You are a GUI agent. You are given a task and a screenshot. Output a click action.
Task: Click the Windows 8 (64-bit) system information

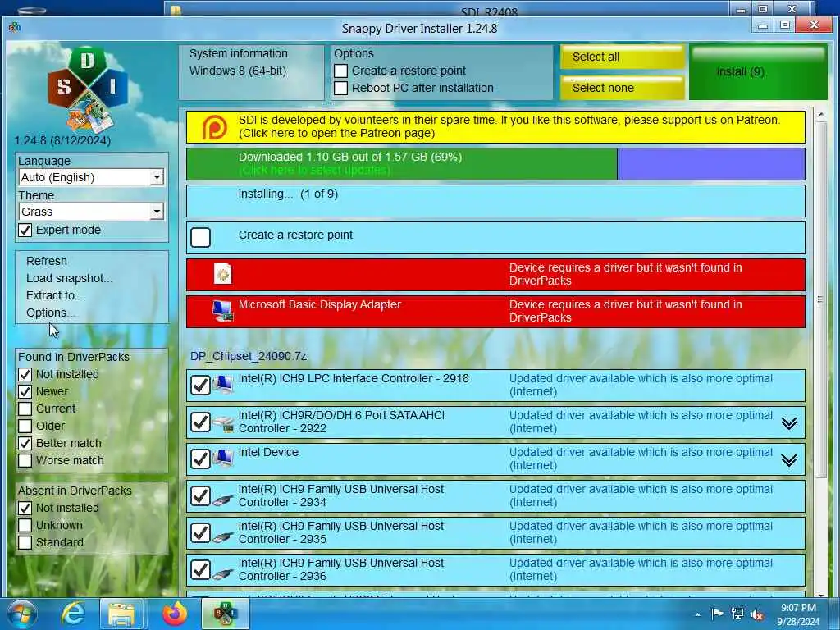click(238, 71)
